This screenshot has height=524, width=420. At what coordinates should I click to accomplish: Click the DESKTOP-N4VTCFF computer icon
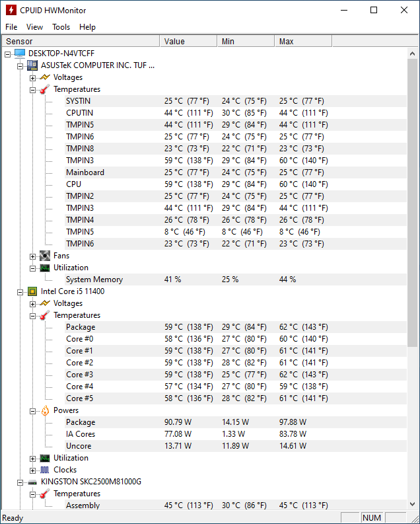coord(20,54)
